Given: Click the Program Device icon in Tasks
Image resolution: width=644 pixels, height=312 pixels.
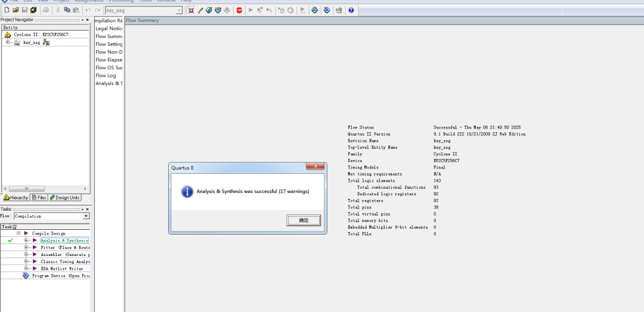Looking at the screenshot, I should pyautogui.click(x=26, y=276).
